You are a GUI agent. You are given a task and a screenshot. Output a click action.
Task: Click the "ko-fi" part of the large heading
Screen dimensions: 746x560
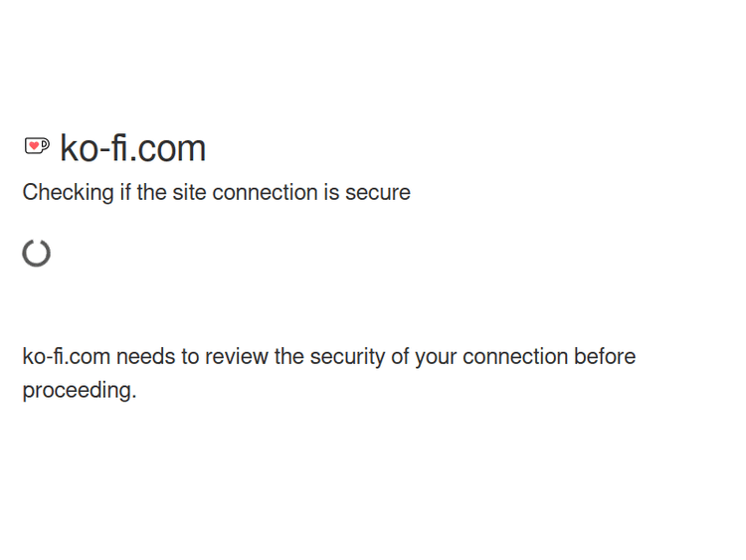pyautogui.click(x=94, y=148)
